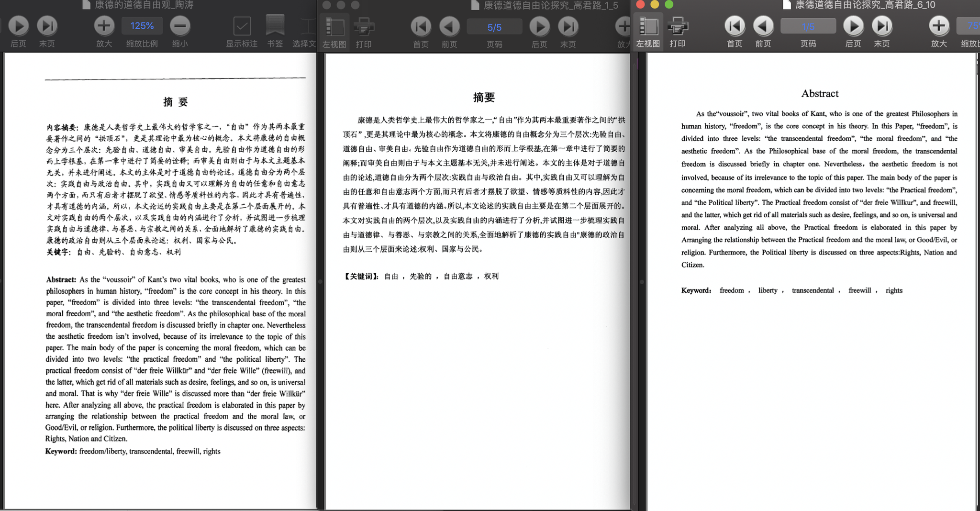Click title 康德道德自由论探究_高君路_1_5

[551, 5]
